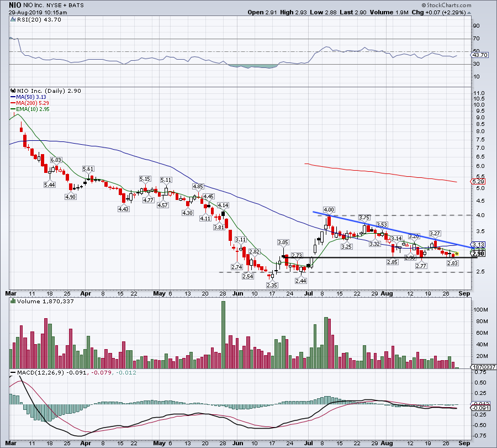Click the candlestick icon beside NIO Inc. (Daily)
This screenshot has height=448, width=497.
[13, 91]
